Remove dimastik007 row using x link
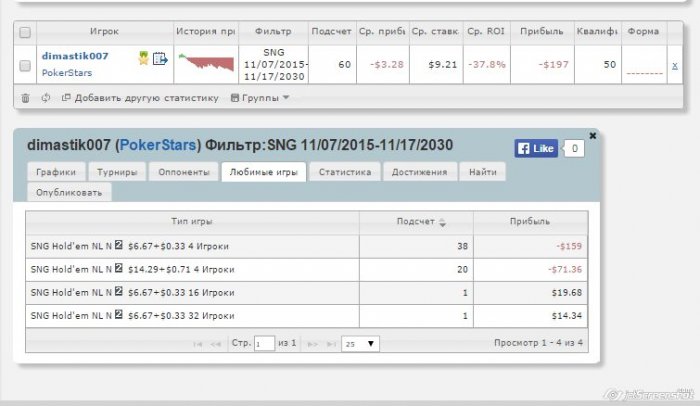This screenshot has height=406, width=700. 675,65
